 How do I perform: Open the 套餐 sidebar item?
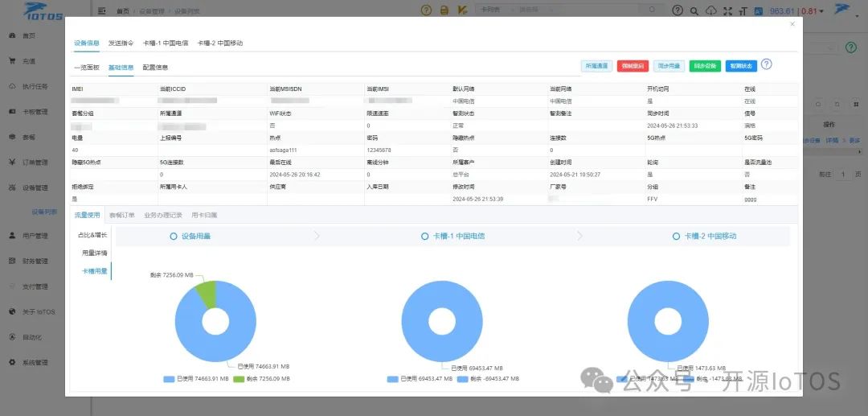29,138
